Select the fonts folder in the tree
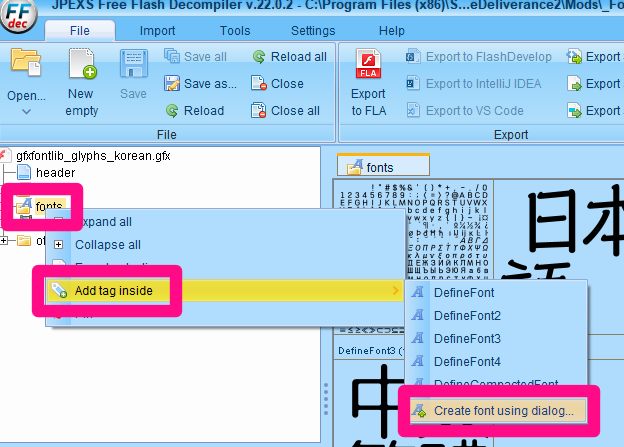Screen dimensions: 624x447 49,205
